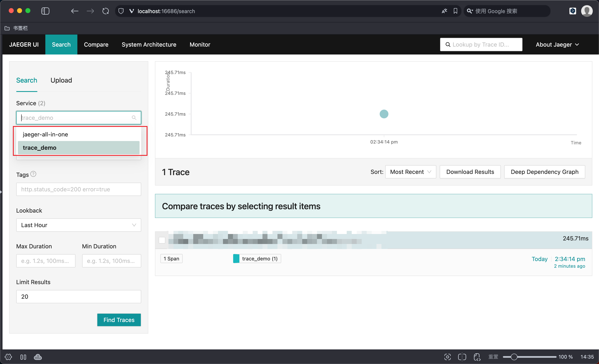This screenshot has height=364, width=599.
Task: Open the trace result header showing 245.71ms
Action: pos(373,240)
